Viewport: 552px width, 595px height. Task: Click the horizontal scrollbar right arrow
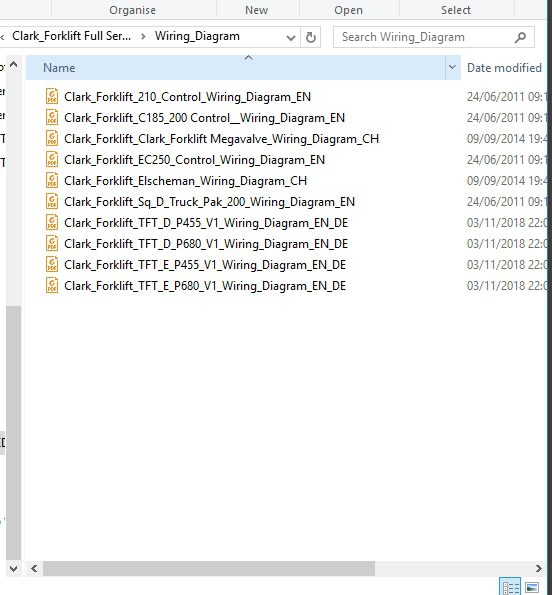(x=539, y=568)
